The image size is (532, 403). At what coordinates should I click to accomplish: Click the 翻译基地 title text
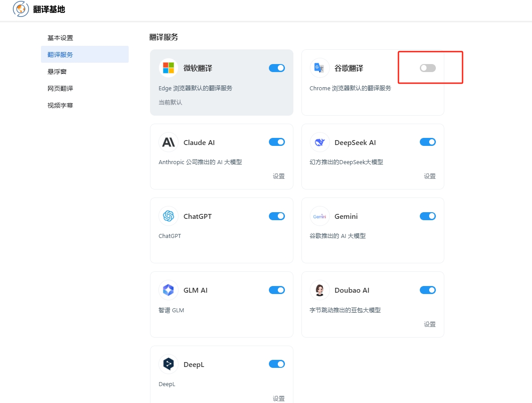click(x=49, y=9)
